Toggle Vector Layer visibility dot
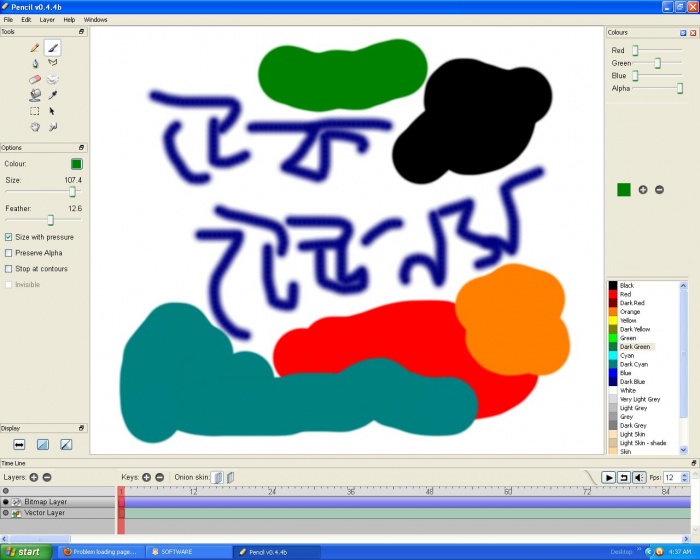700x560 pixels. pos(5,513)
